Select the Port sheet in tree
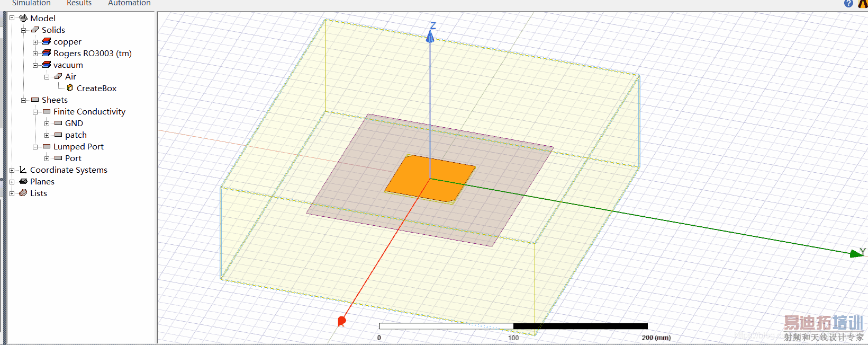Viewport: 868px width, 345px height. (73, 158)
